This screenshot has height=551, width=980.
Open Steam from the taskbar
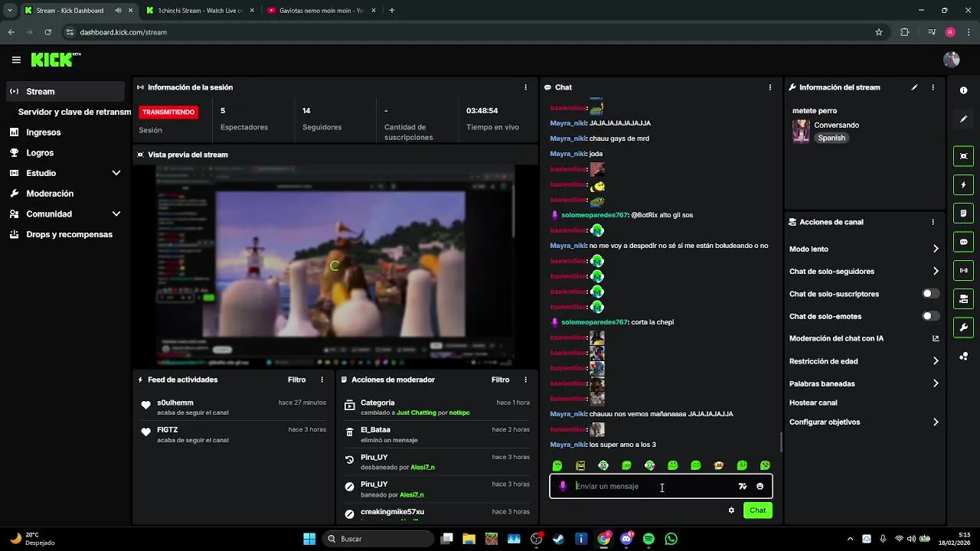tap(559, 539)
